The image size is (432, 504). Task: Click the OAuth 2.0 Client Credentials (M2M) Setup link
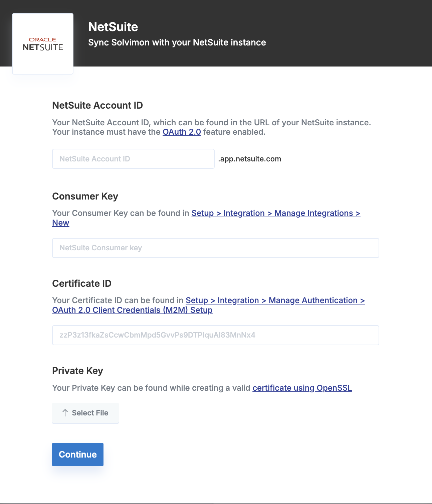(132, 310)
